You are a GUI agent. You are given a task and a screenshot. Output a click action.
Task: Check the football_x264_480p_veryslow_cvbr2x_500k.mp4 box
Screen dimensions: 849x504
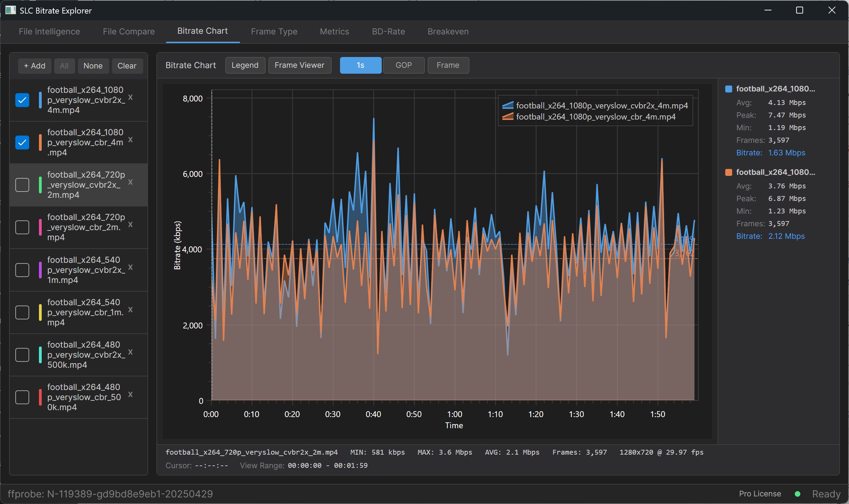click(22, 355)
